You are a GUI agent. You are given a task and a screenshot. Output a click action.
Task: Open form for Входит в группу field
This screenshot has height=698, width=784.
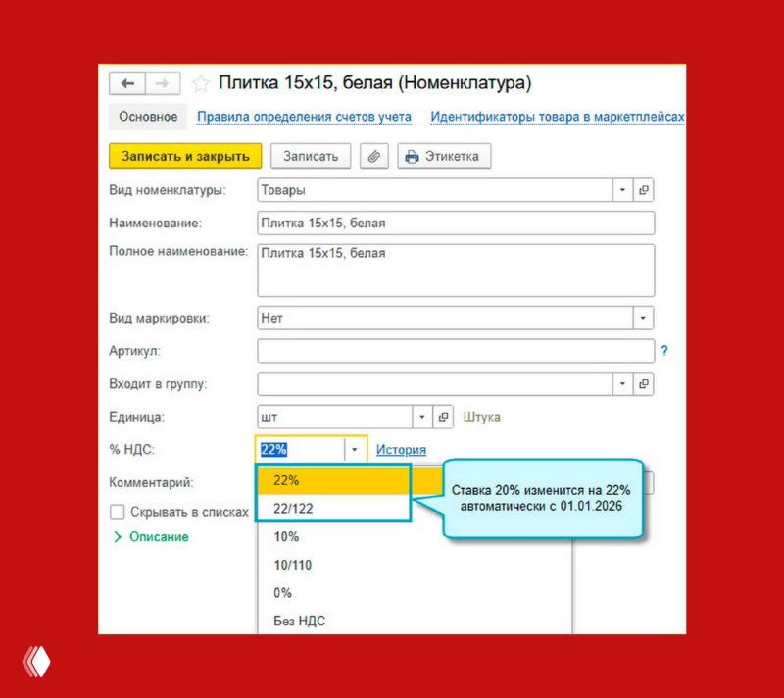[644, 384]
